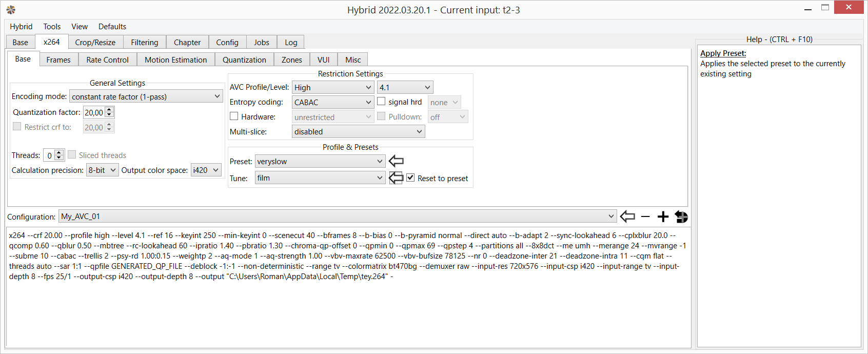Uncheck Reset to preset
The height and width of the screenshot is (354, 868).
click(410, 178)
